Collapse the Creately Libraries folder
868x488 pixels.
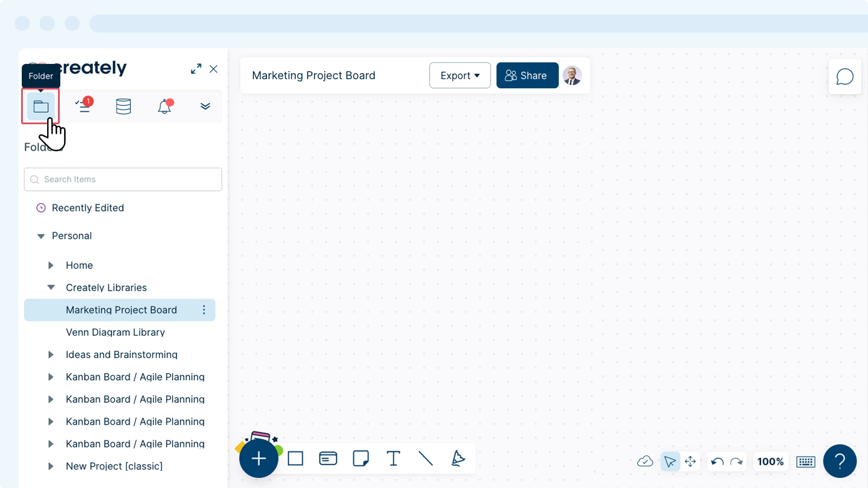(51, 287)
